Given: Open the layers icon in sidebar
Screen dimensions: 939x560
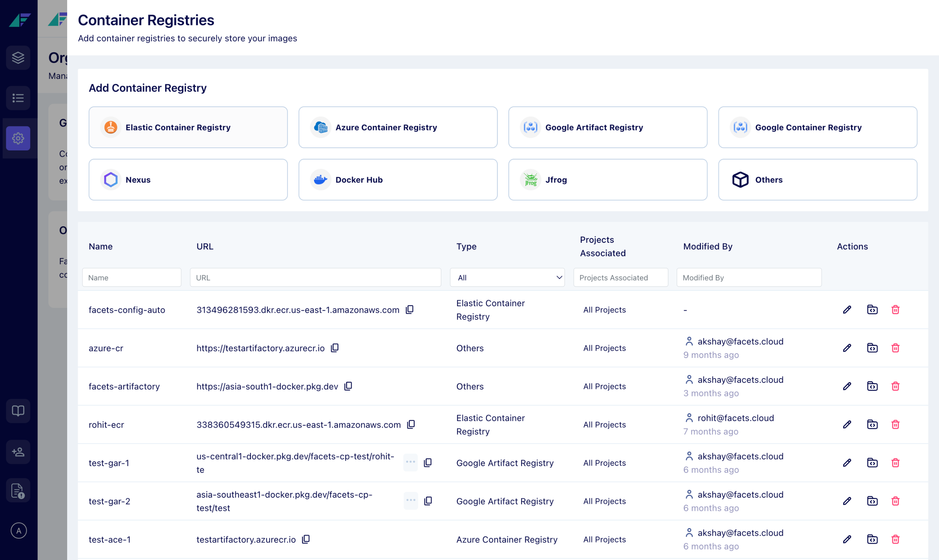Looking at the screenshot, I should point(18,58).
